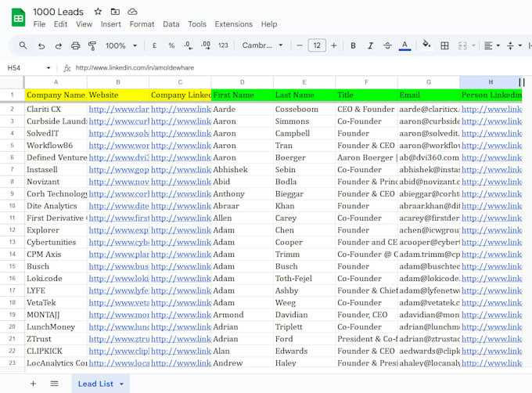Select cell with last name Cosseboom
The width and height of the screenshot is (532, 393).
click(304, 110)
